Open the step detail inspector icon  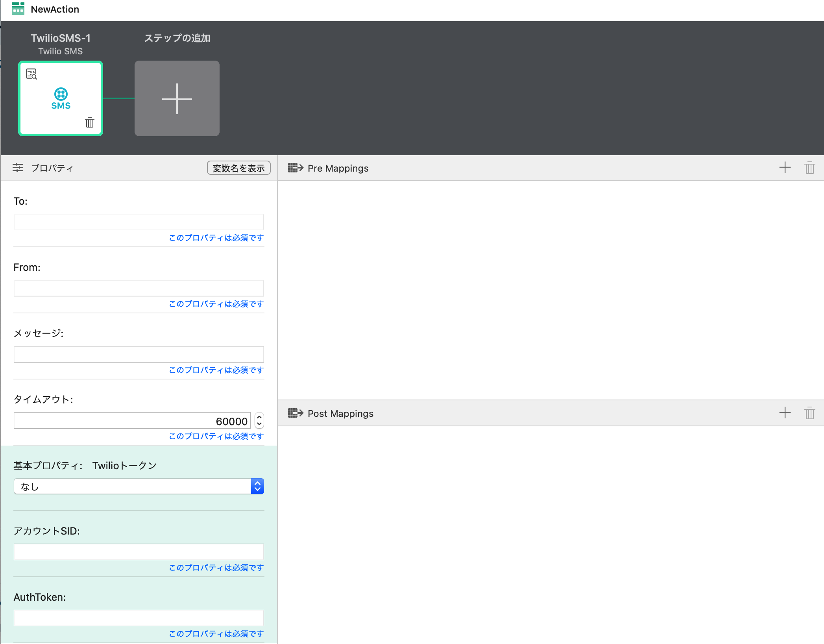pyautogui.click(x=31, y=74)
